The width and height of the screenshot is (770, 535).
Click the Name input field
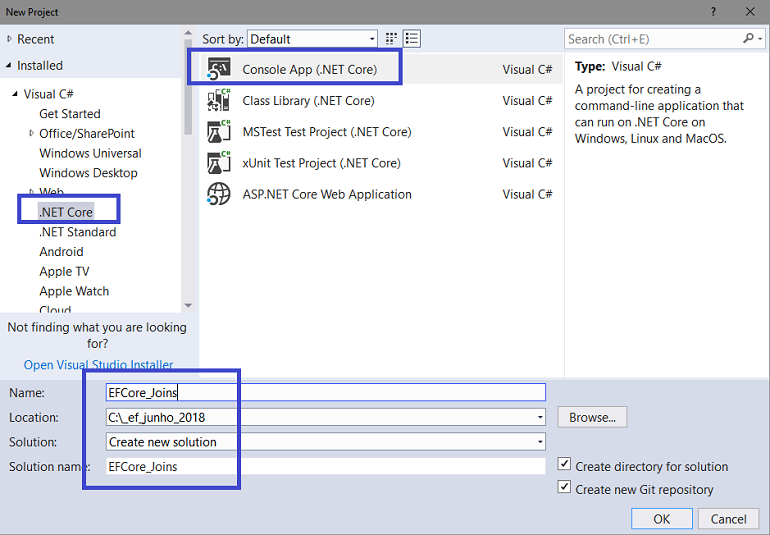click(x=326, y=392)
